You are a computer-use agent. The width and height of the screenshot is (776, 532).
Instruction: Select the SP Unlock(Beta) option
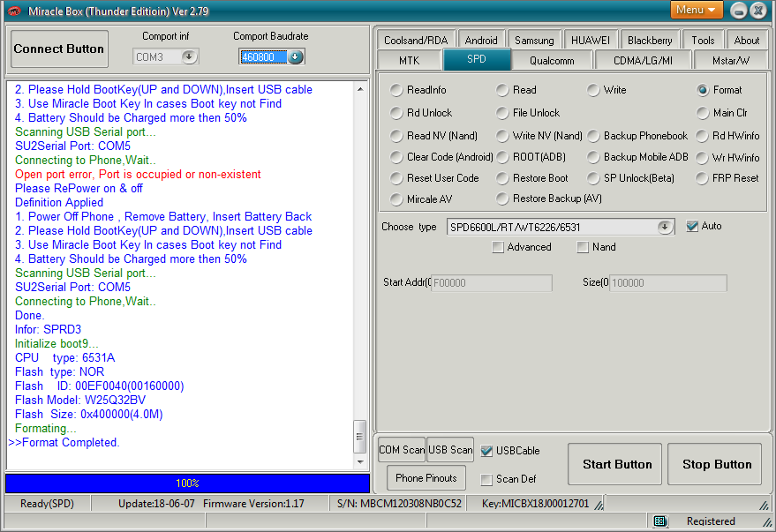pos(631,178)
